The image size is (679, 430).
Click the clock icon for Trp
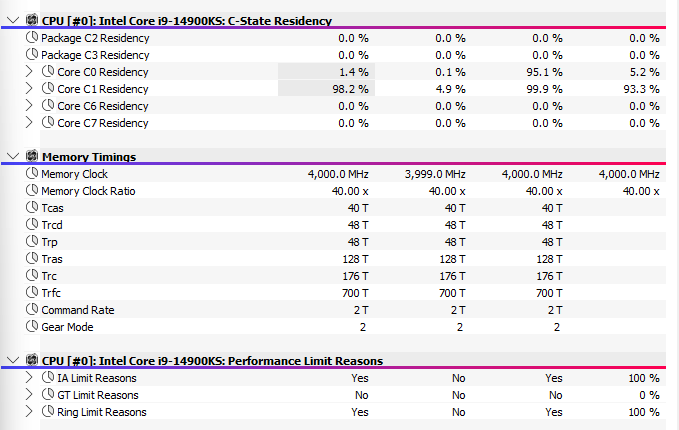[x=32, y=241]
